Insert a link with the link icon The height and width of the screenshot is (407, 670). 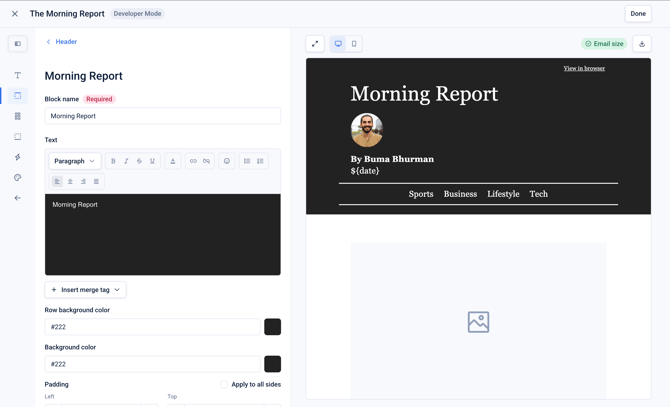point(194,161)
